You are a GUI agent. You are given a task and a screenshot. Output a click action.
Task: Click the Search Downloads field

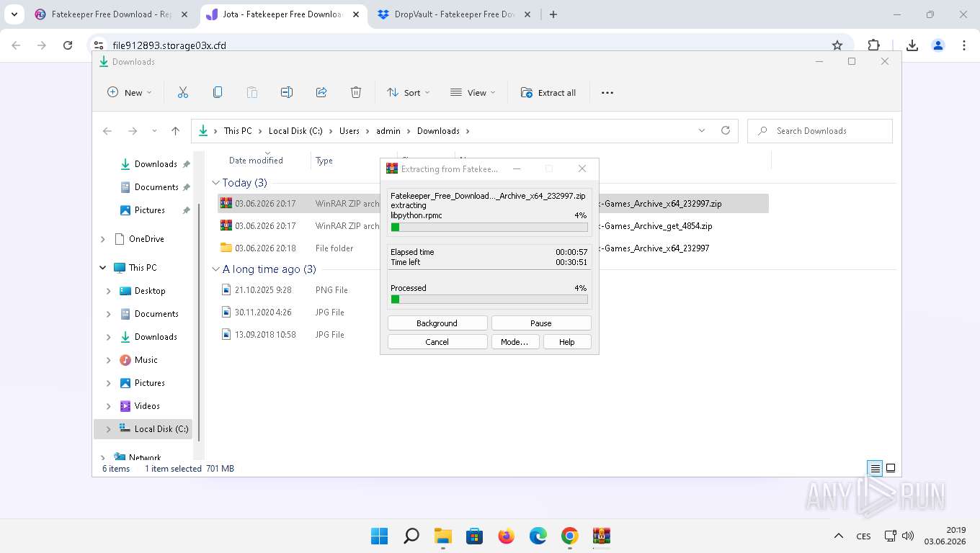[x=820, y=131]
